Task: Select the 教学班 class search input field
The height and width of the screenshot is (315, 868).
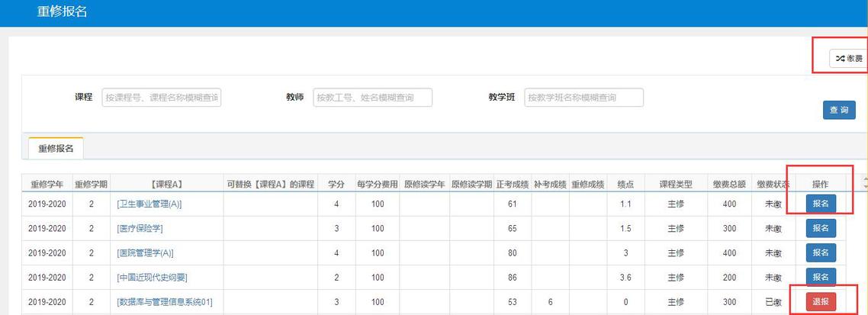Action: coord(583,98)
